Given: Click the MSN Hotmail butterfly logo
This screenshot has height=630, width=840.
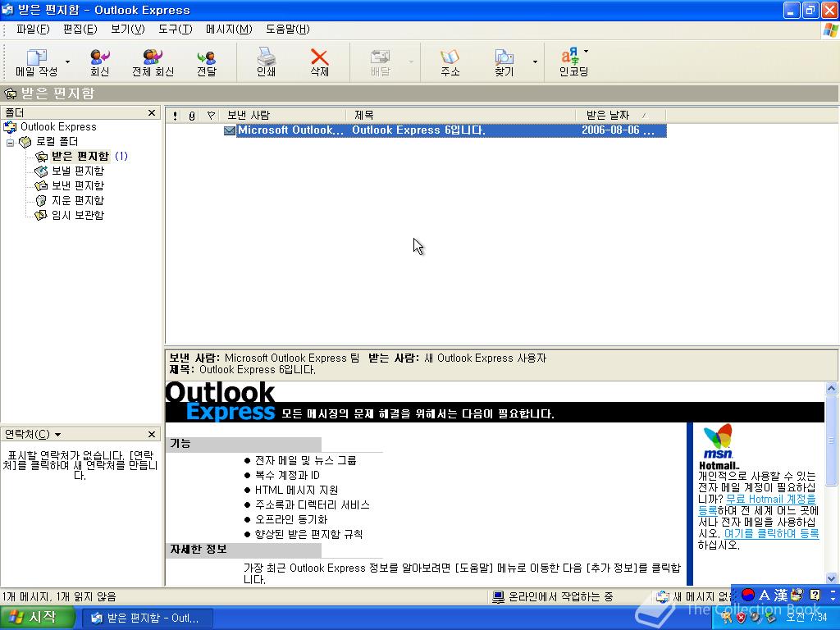Looking at the screenshot, I should point(718,446).
